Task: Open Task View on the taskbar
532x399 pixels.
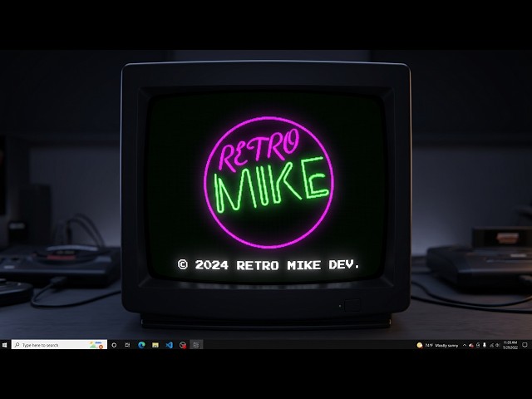Action: point(127,345)
